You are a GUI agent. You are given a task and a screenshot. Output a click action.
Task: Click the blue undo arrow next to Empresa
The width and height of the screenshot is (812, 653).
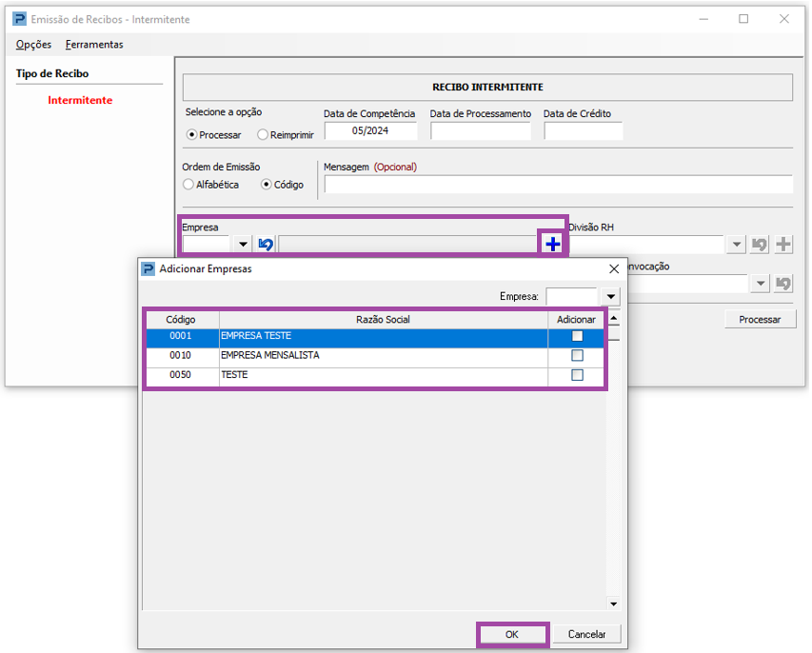tap(266, 244)
